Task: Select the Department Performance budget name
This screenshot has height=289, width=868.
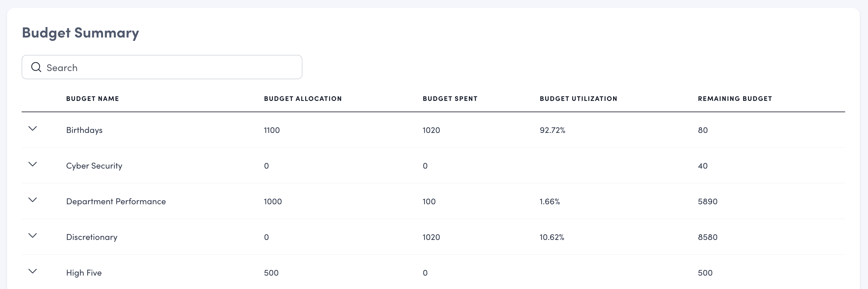Action: click(x=116, y=202)
